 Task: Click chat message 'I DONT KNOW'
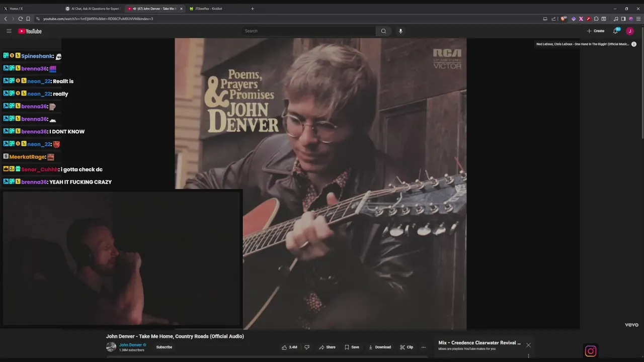point(67,132)
